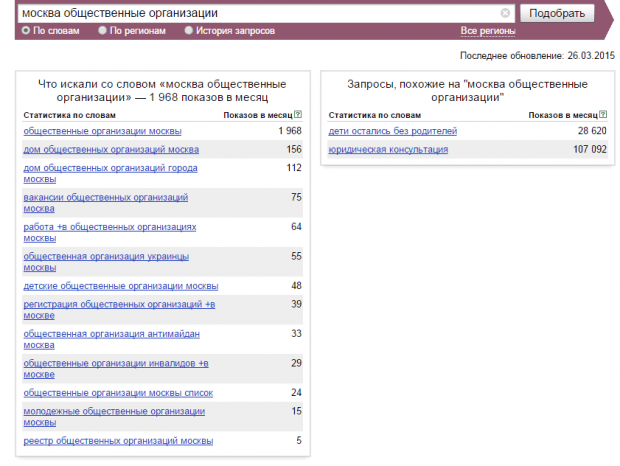Open 'общественная организация украинцы москвы' link
Viewport: 620px width, 466px height.
pyautogui.click(x=105, y=256)
